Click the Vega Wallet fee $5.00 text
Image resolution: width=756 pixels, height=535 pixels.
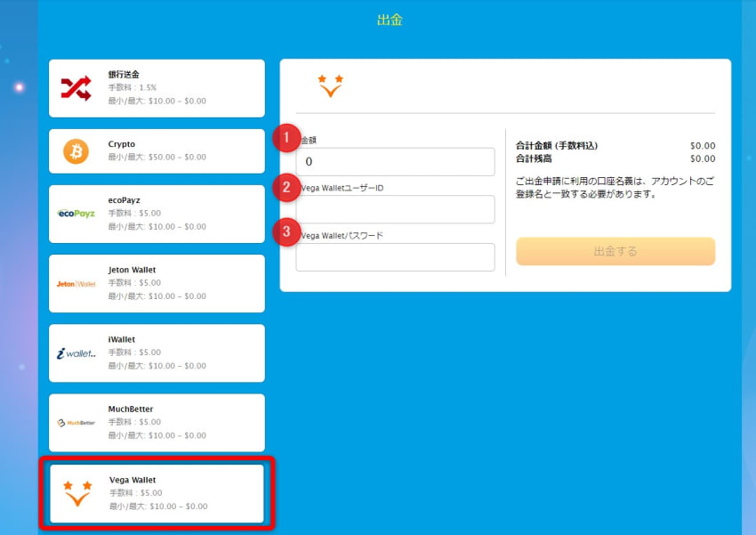tap(136, 492)
